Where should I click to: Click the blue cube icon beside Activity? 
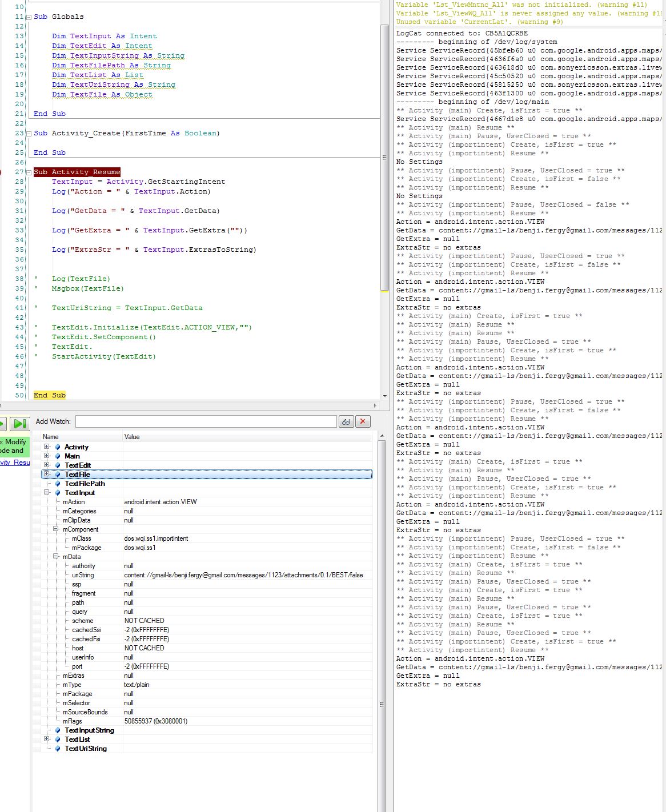(57, 447)
